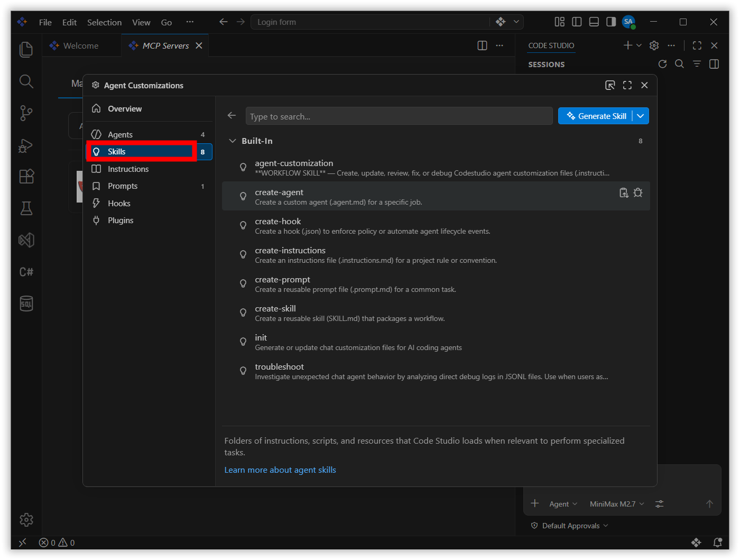Open the Edit menu
Screen dimensions: 740x560
click(69, 22)
